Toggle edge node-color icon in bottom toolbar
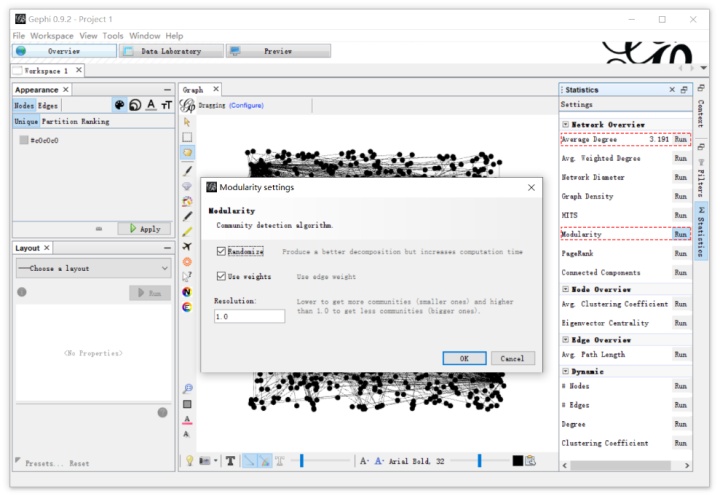Screen dimensions: 720x499 coord(264,460)
